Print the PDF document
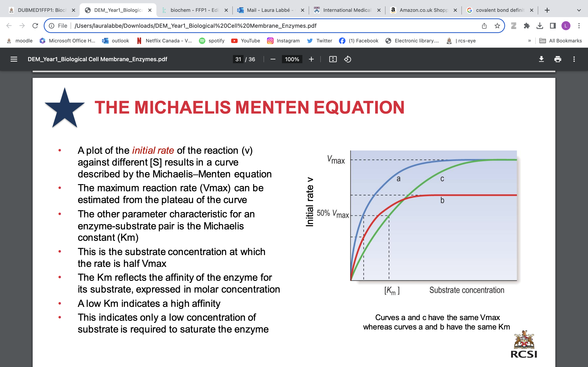588x367 pixels. point(558,59)
